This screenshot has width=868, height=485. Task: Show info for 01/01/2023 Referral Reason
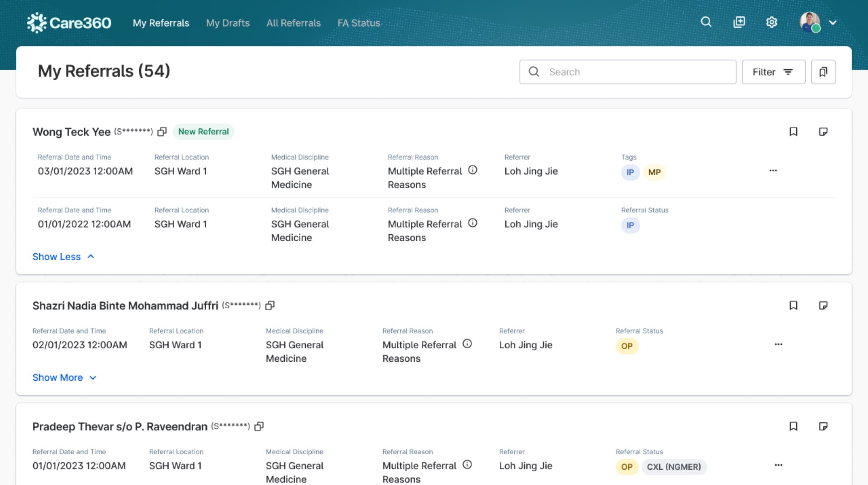point(467,464)
